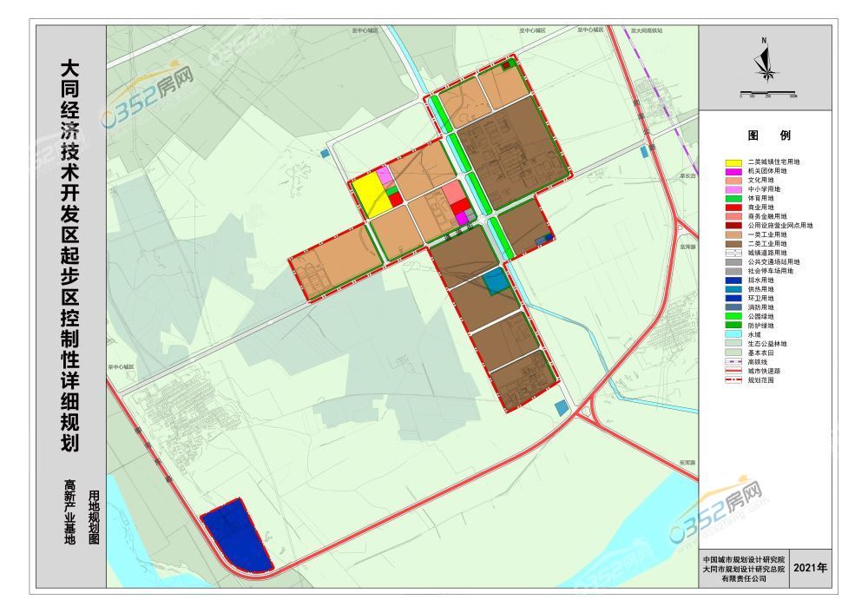Click the red 商业用地 legend swatch
The height and width of the screenshot is (613, 868).
pos(735,207)
